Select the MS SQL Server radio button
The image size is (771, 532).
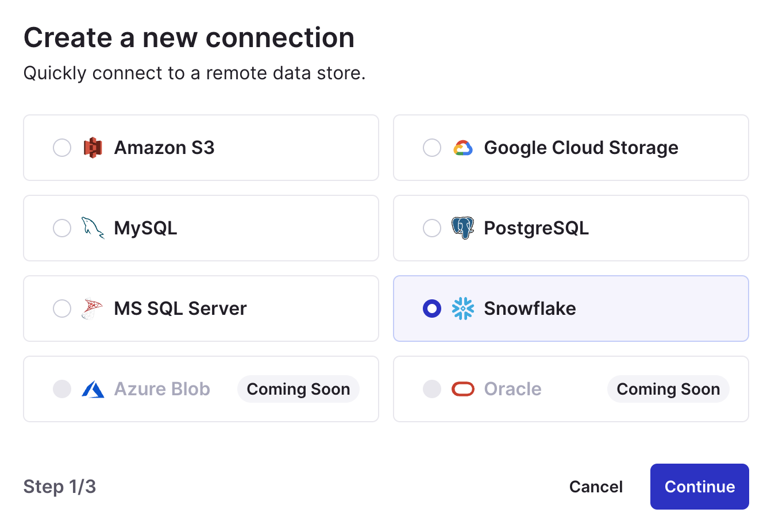[62, 309]
